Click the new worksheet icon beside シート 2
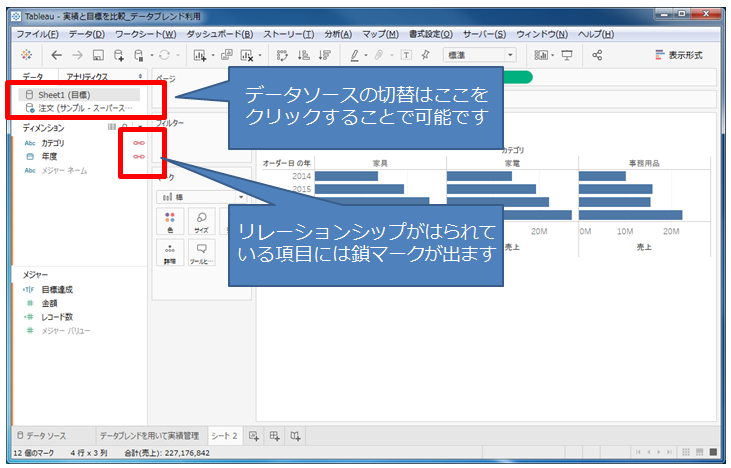This screenshot has width=731, height=468. 254,436
